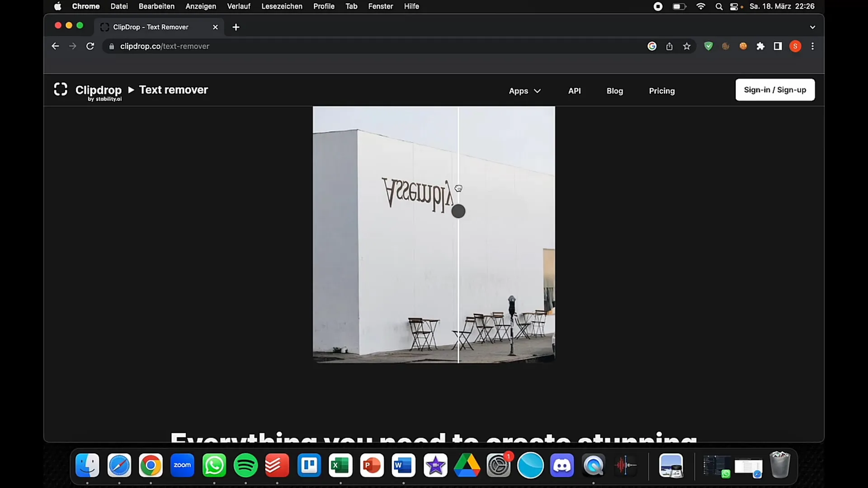Click the extensions puzzle icon in toolbar

[x=761, y=46]
